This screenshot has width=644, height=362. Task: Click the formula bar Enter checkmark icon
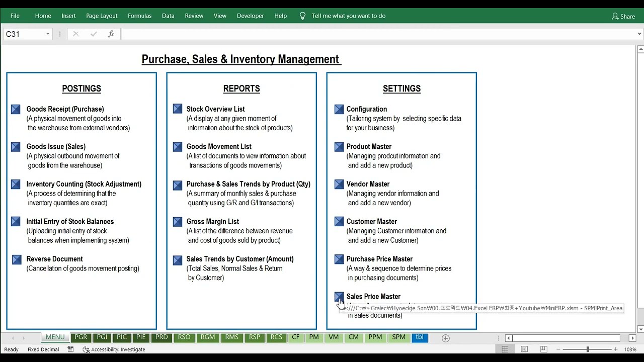pos(94,34)
